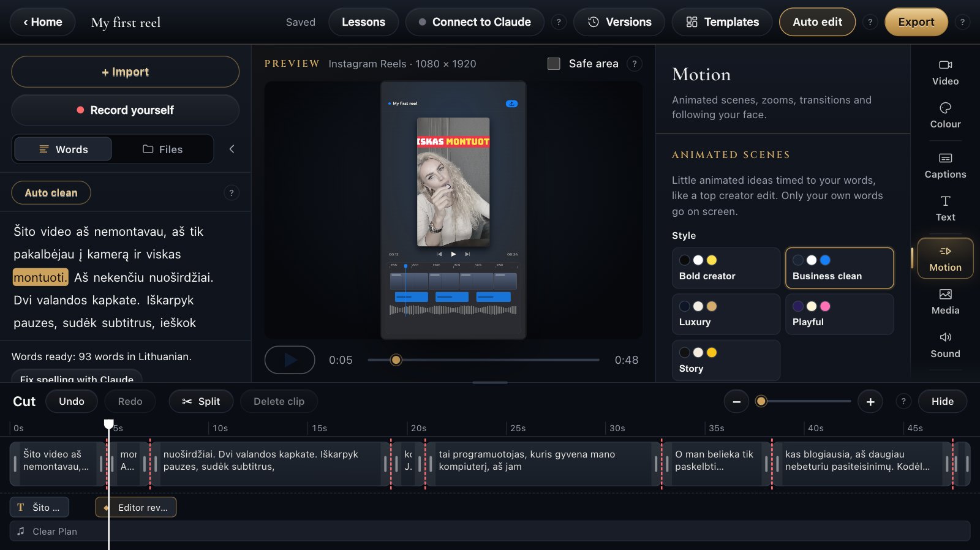Hide the timeline panel
The height and width of the screenshot is (550, 980).
click(x=943, y=402)
